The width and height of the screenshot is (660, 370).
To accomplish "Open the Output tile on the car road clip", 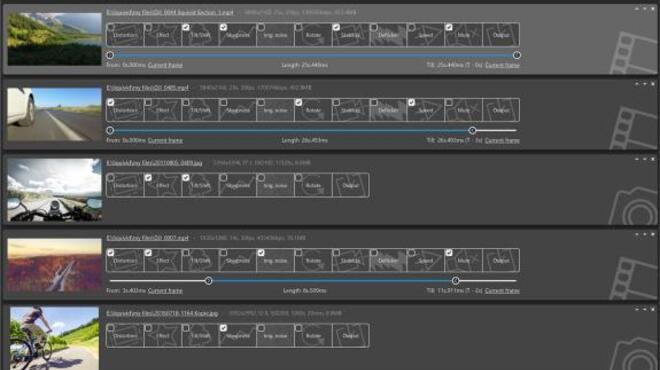I will (501, 110).
